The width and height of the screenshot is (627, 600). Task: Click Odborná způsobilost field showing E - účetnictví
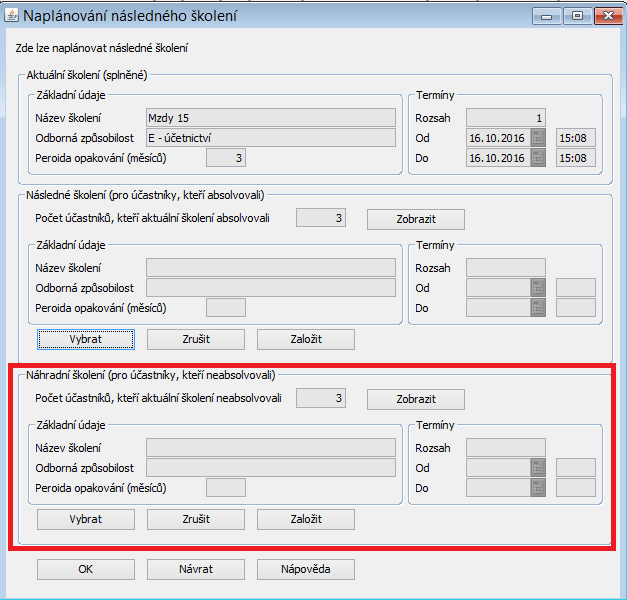point(270,138)
